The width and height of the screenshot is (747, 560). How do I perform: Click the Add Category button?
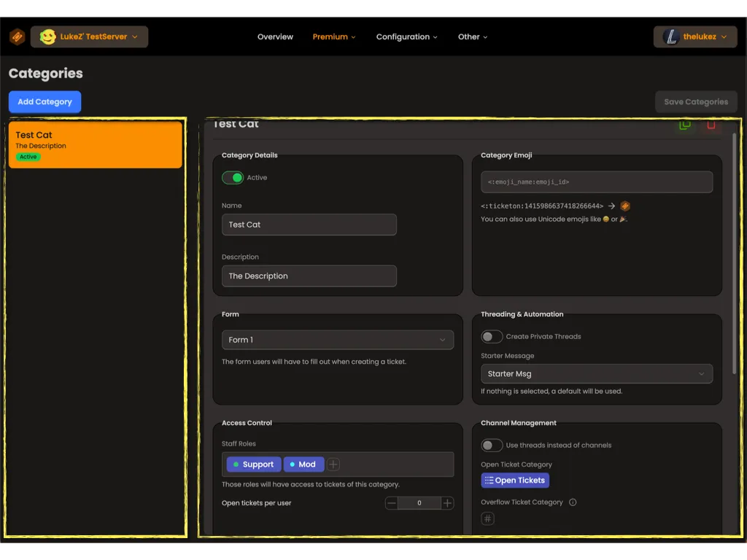point(44,101)
